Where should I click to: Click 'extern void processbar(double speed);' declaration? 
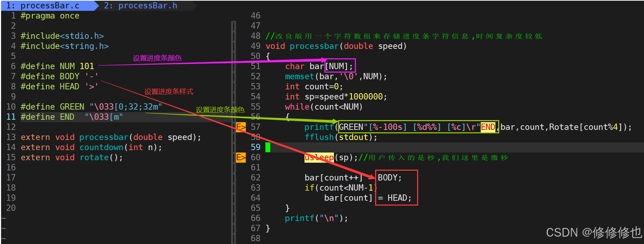click(x=111, y=138)
